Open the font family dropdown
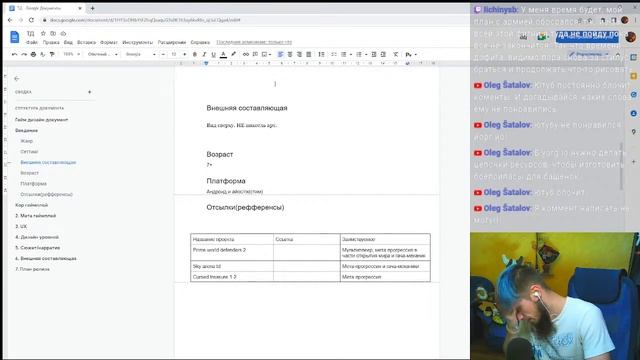This screenshot has width=640, height=360. pyautogui.click(x=140, y=54)
